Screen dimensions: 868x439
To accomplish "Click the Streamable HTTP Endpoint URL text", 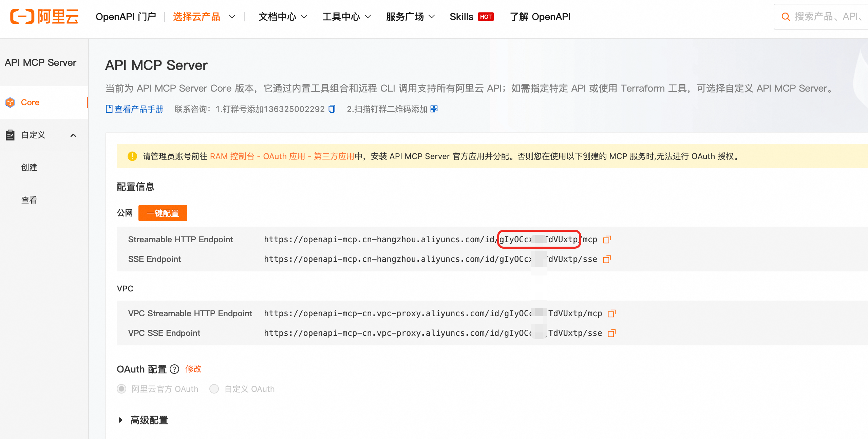I will coord(431,240).
